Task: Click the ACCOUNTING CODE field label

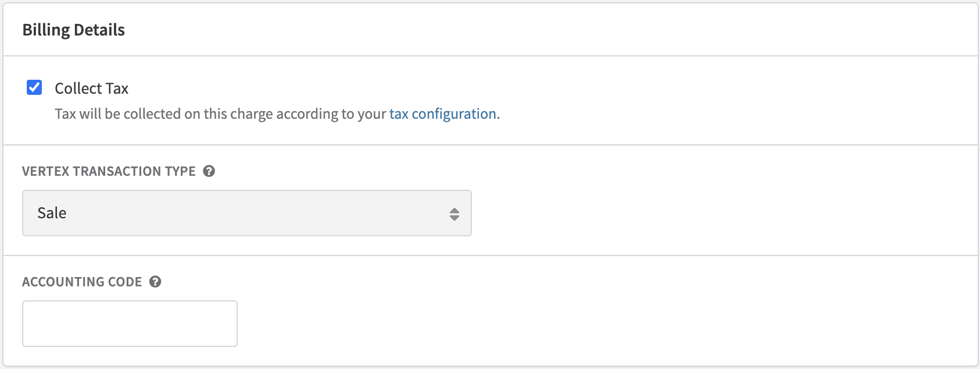Action: tap(82, 282)
